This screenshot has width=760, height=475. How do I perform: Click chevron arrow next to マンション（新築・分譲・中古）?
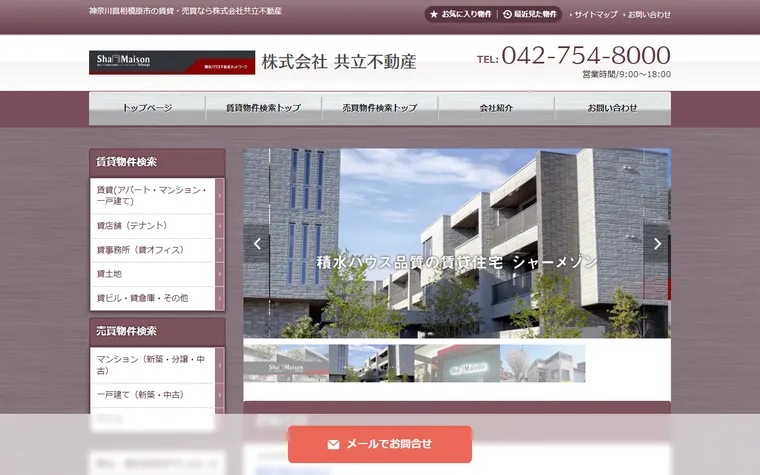pos(220,365)
